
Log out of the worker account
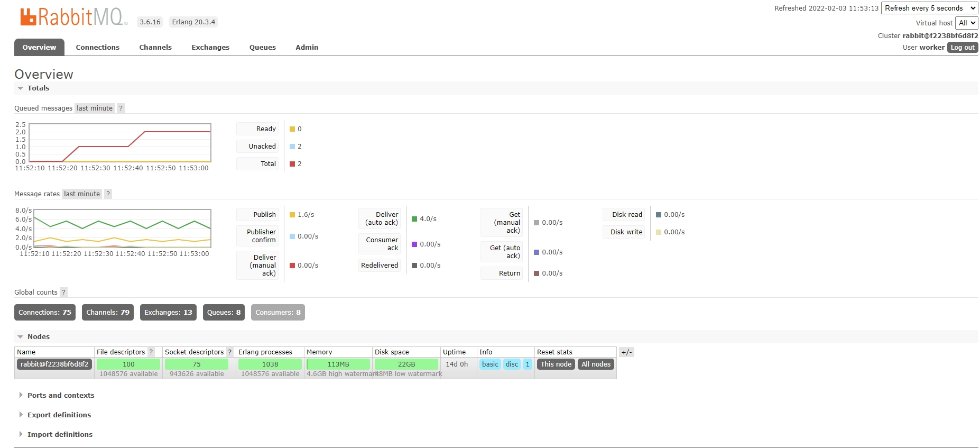pos(963,47)
